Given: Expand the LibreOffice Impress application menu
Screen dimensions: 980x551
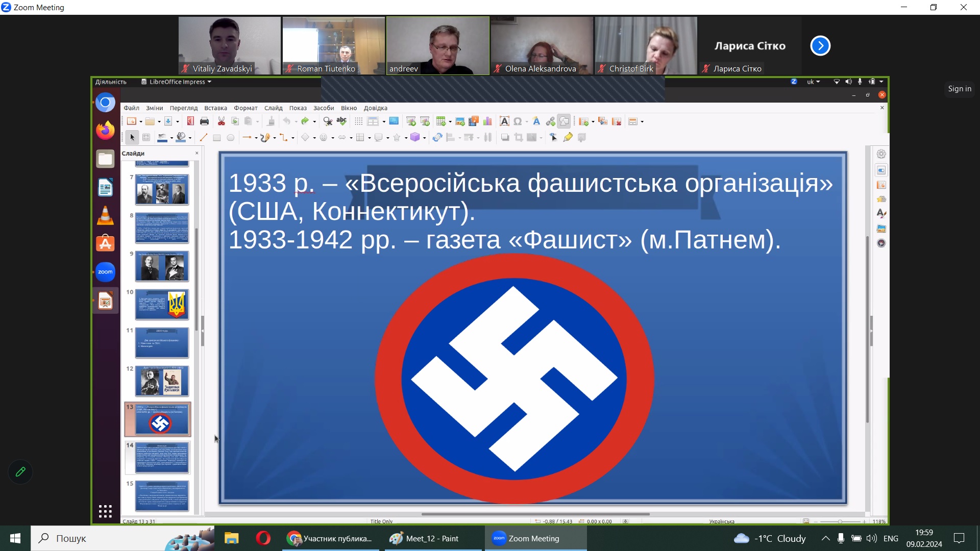Looking at the screenshot, I should pos(177,82).
